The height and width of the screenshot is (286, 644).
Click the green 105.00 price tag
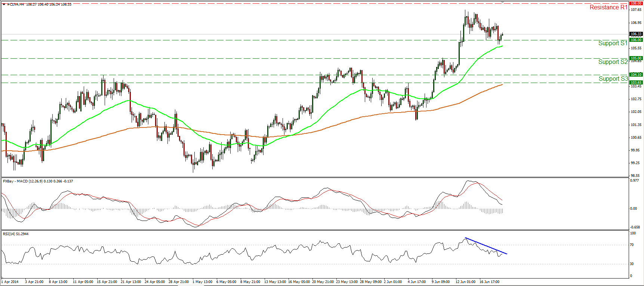(636, 58)
